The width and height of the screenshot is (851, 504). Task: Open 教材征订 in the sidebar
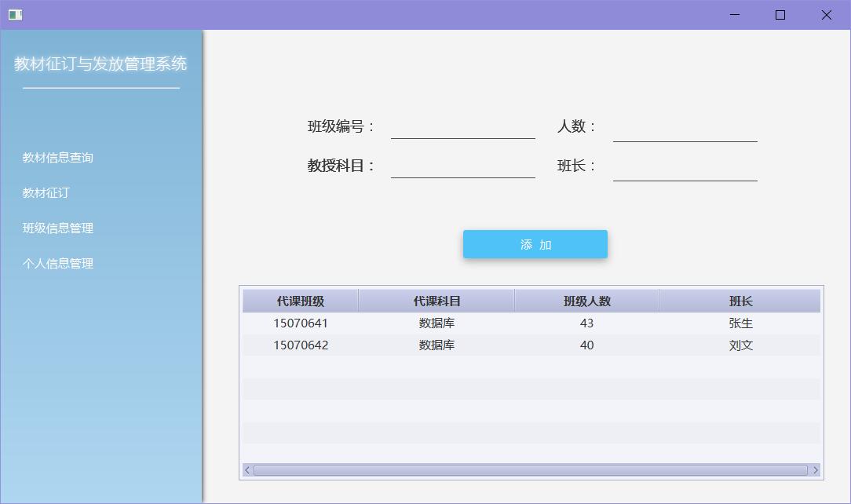pos(46,192)
